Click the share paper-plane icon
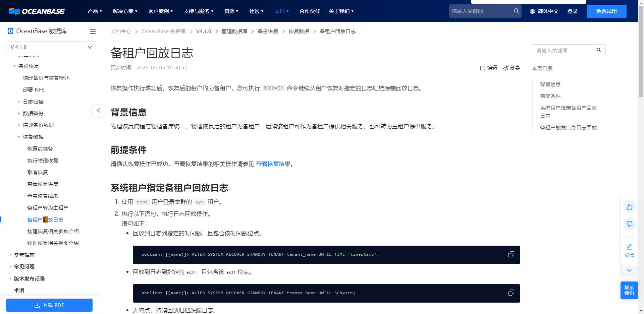 tap(505, 68)
